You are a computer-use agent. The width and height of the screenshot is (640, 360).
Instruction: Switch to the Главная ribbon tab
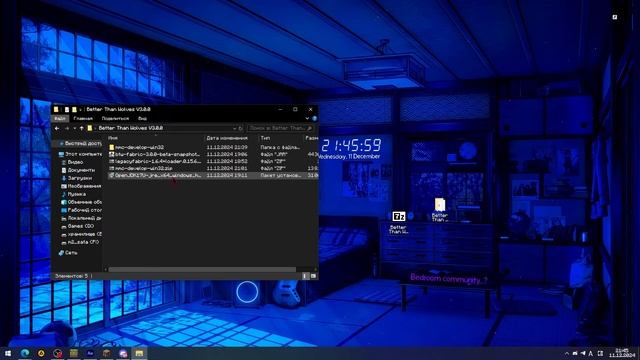point(83,118)
